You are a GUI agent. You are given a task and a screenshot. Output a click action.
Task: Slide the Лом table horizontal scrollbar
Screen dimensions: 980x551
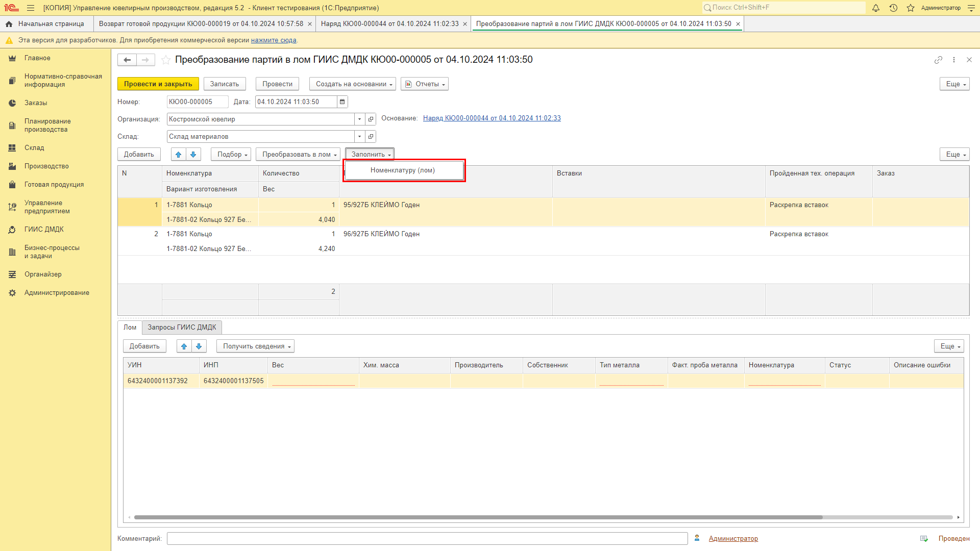[478, 517]
